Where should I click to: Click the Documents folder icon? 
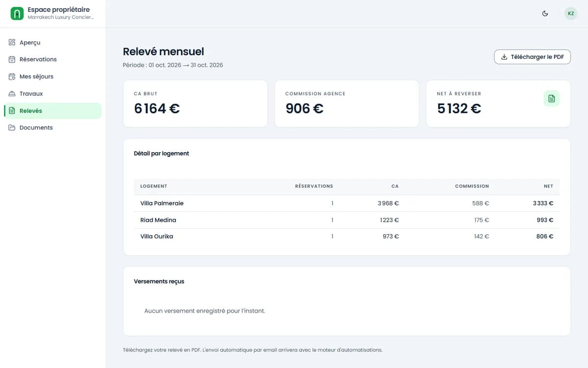(12, 128)
